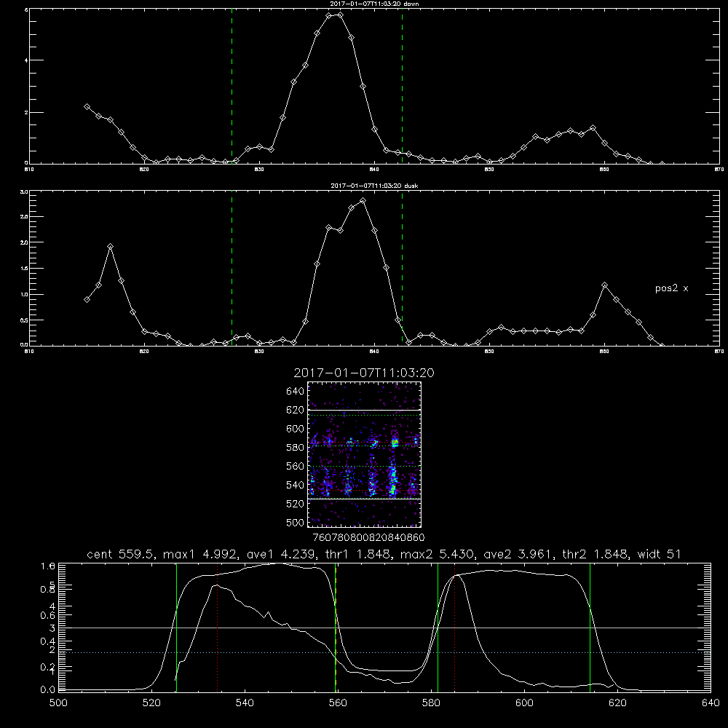Click highest diamond marker of dusk curve
728x728 pixels.
[363, 201]
